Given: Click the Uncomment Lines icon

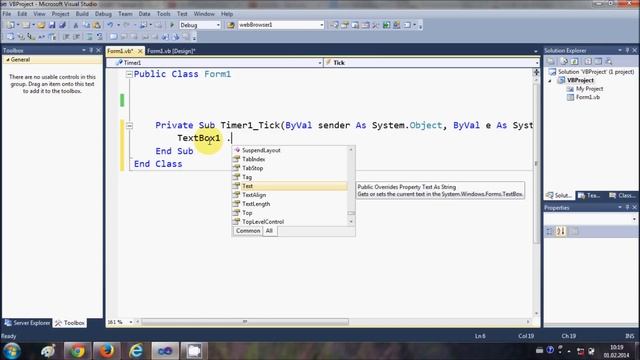Looking at the screenshot, I should pos(99,37).
